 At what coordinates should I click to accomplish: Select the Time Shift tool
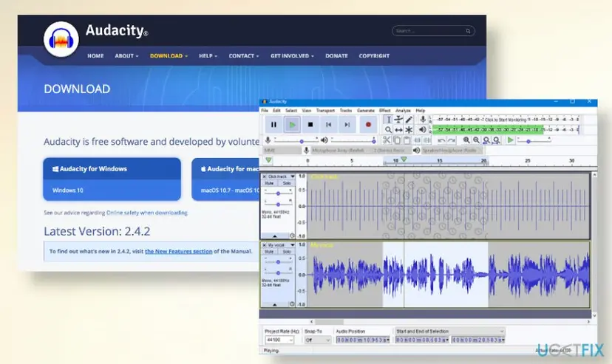click(x=398, y=130)
